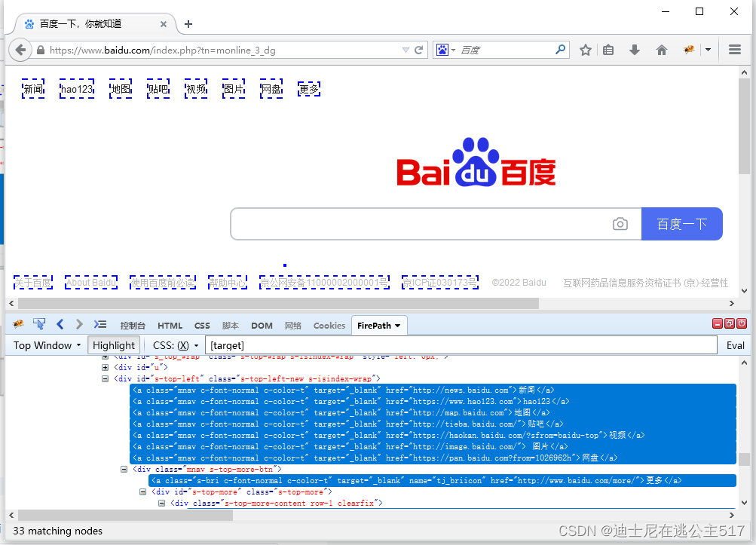Image resolution: width=756 pixels, height=545 pixels.
Task: Close the Baidu browser tab
Action: coord(164,24)
